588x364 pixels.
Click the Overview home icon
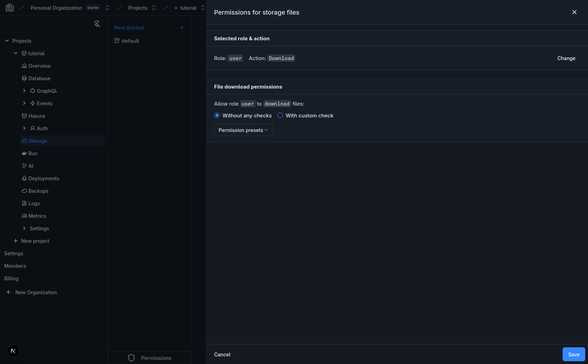pyautogui.click(x=24, y=66)
